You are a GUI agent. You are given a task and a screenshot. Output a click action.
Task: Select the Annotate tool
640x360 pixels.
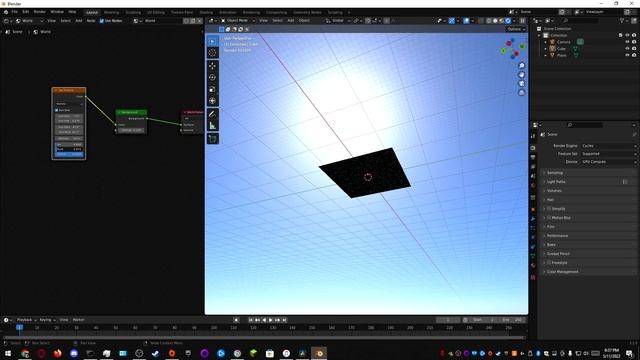coord(212,114)
